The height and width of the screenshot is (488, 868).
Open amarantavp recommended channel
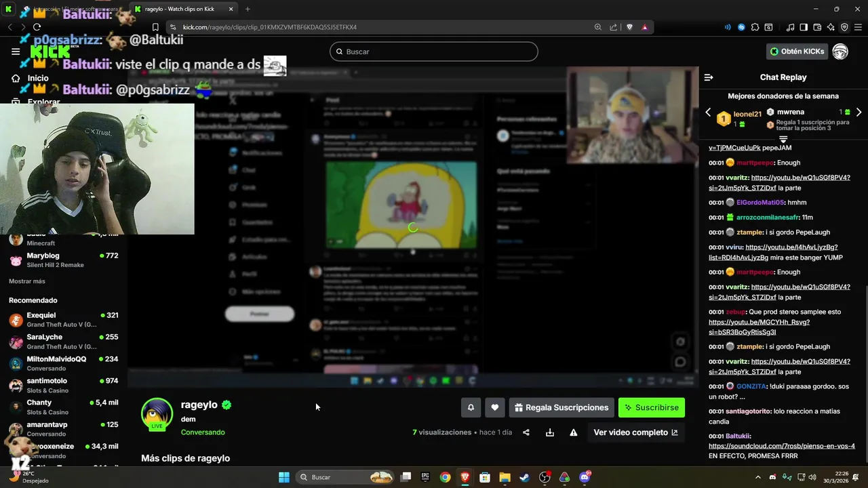coord(64,429)
